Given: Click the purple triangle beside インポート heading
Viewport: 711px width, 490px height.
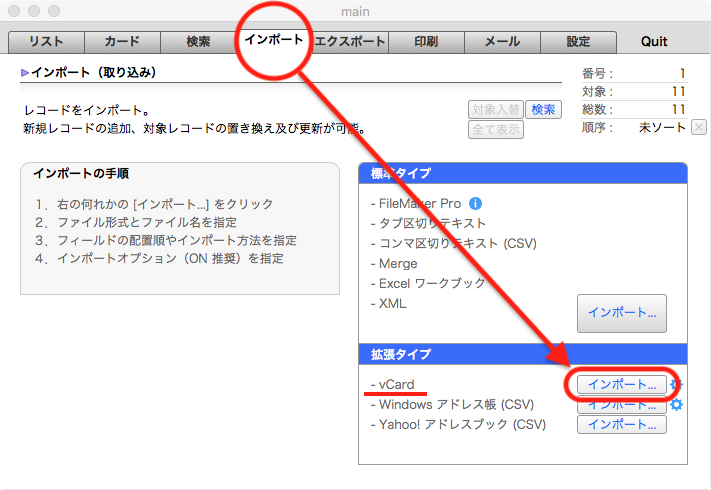Looking at the screenshot, I should (x=25, y=74).
